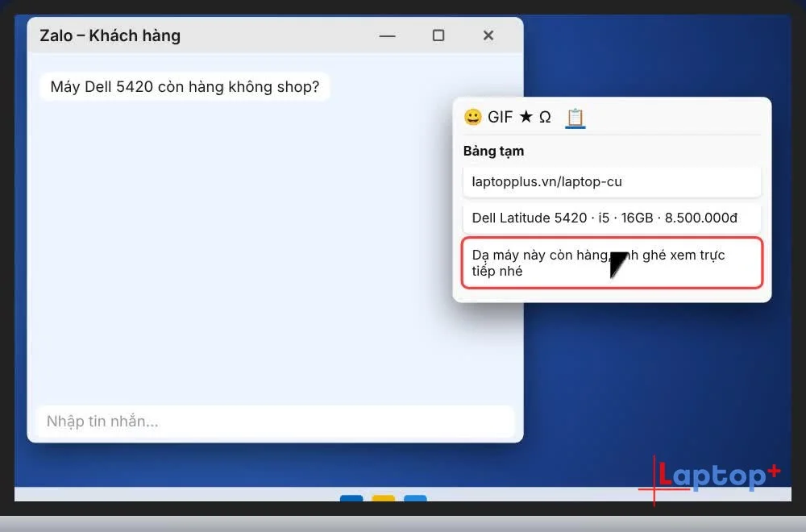806x532 pixels.
Task: Focus the 'Nhập tin nhắn...' message field
Action: click(276, 422)
